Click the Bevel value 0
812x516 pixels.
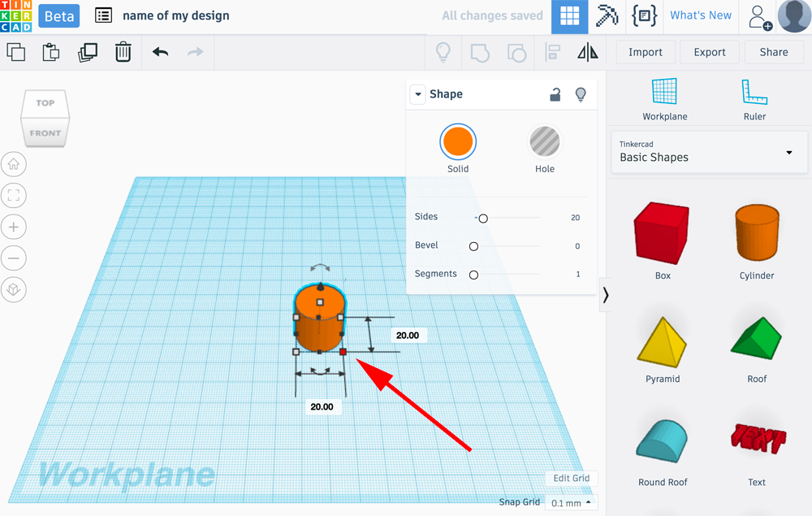pos(577,246)
